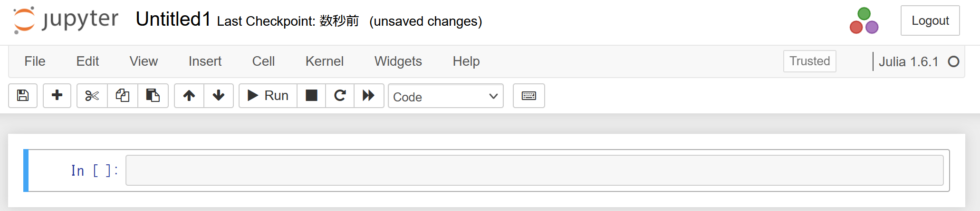Paste cells below icon

tap(153, 96)
